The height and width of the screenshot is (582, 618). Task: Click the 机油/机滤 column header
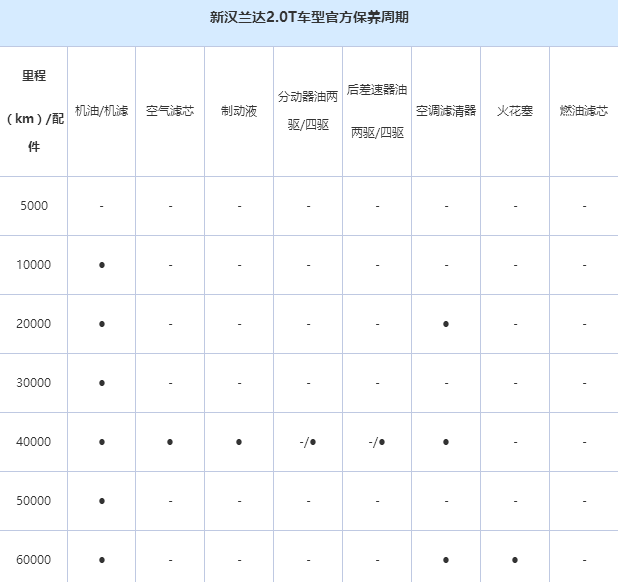pos(102,111)
